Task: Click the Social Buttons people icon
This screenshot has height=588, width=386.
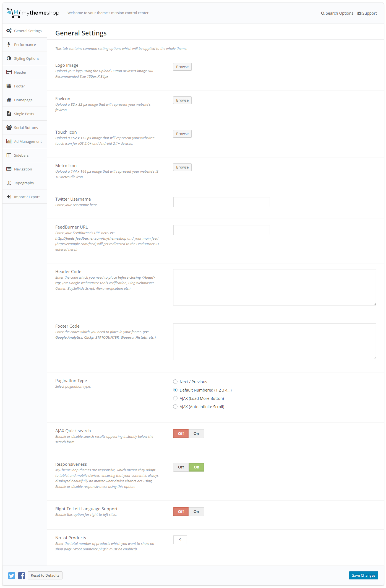Action: click(9, 128)
